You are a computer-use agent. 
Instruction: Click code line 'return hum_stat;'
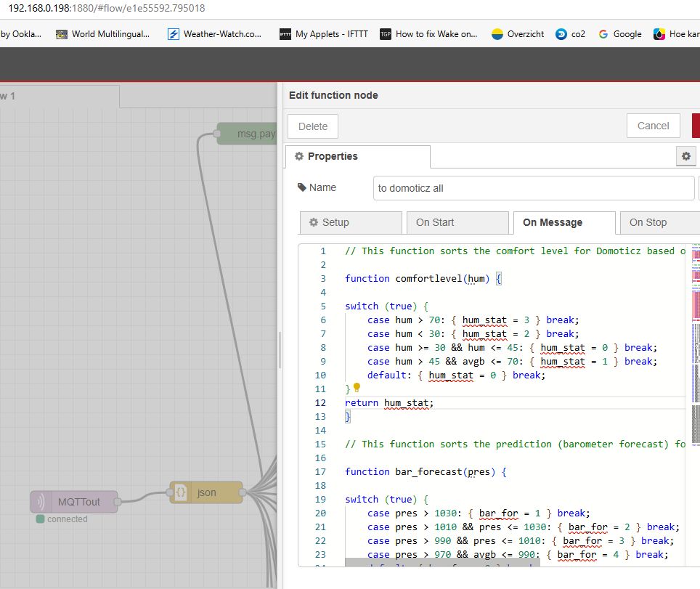point(388,403)
